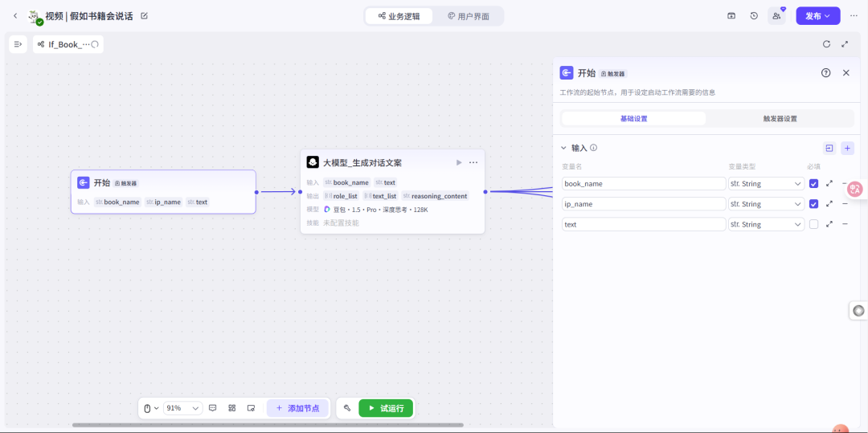Click the grid auto-layout icon in bottom toolbar
Image resolution: width=868 pixels, height=433 pixels.
(232, 408)
